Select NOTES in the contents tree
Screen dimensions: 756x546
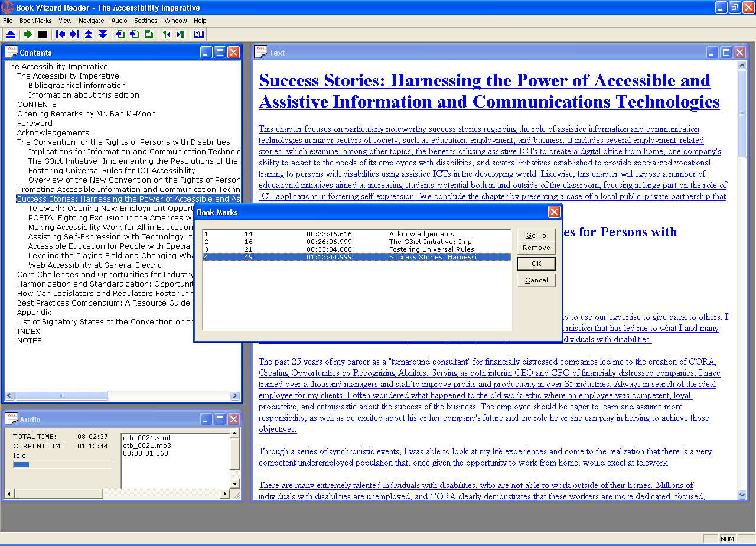(x=29, y=341)
